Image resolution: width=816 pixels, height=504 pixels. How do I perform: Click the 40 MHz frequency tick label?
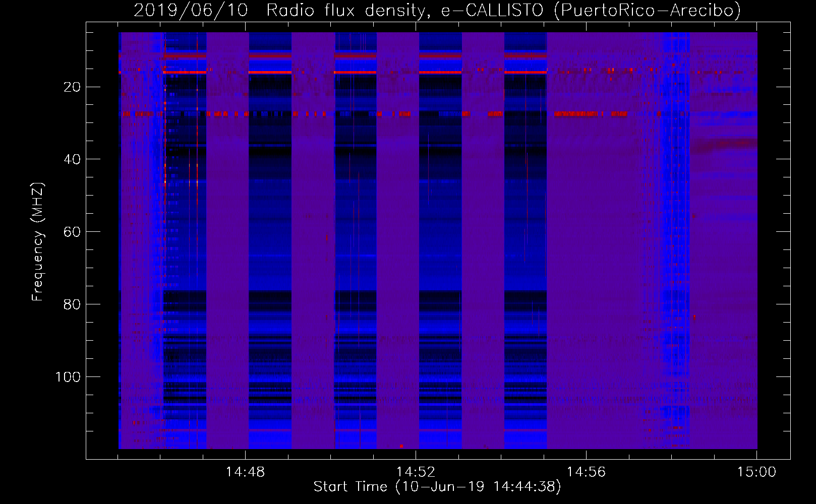click(72, 159)
